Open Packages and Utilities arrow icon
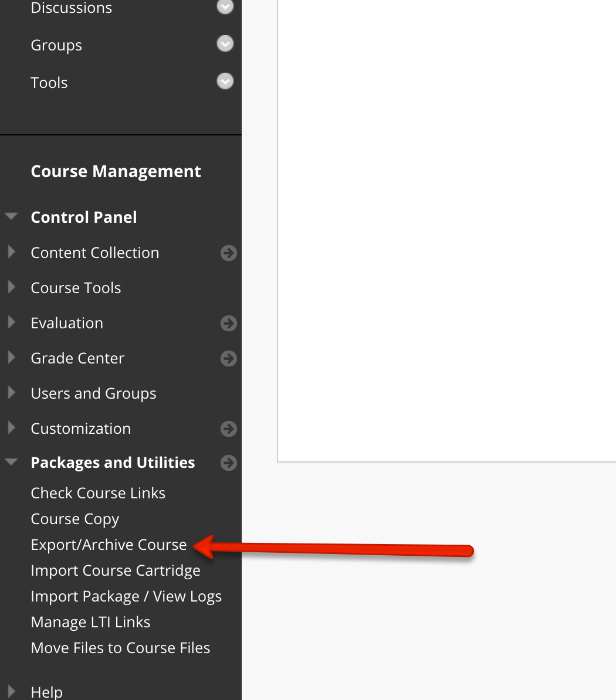The height and width of the screenshot is (700, 616). point(228,463)
